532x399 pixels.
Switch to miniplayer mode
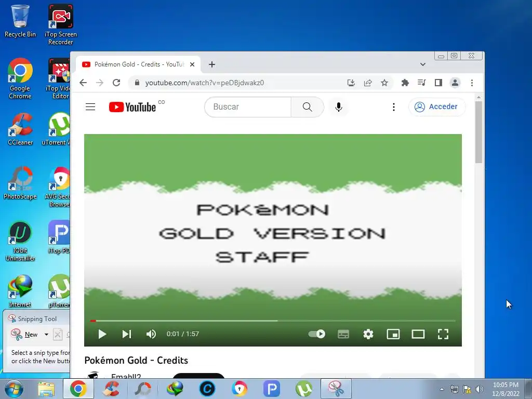(x=393, y=334)
